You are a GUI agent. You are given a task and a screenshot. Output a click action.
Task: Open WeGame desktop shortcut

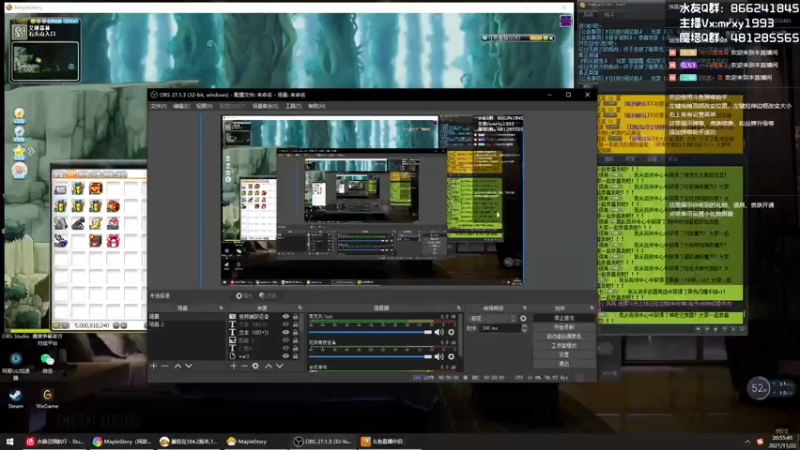pyautogui.click(x=47, y=398)
